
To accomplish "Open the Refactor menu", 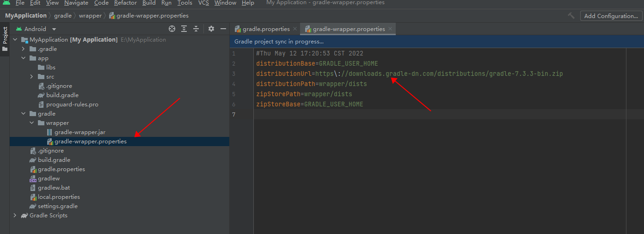I will pyautogui.click(x=125, y=3).
